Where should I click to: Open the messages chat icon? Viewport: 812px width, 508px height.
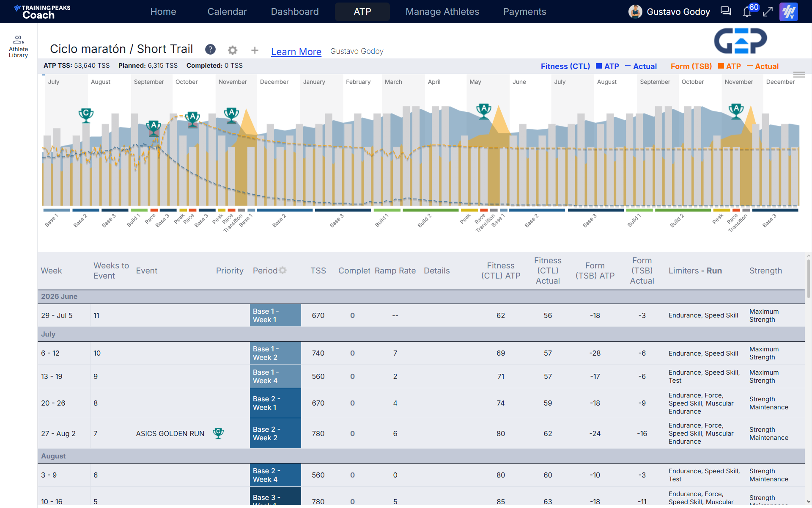(726, 11)
